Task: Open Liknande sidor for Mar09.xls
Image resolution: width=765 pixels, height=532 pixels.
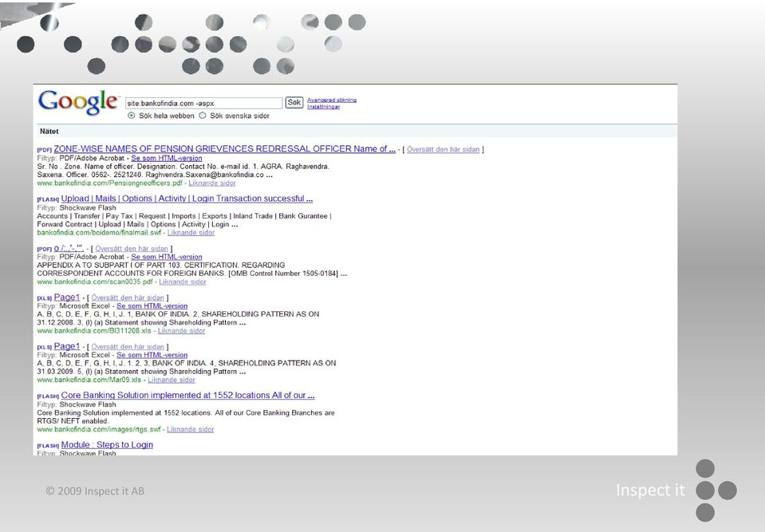Action: (x=172, y=380)
